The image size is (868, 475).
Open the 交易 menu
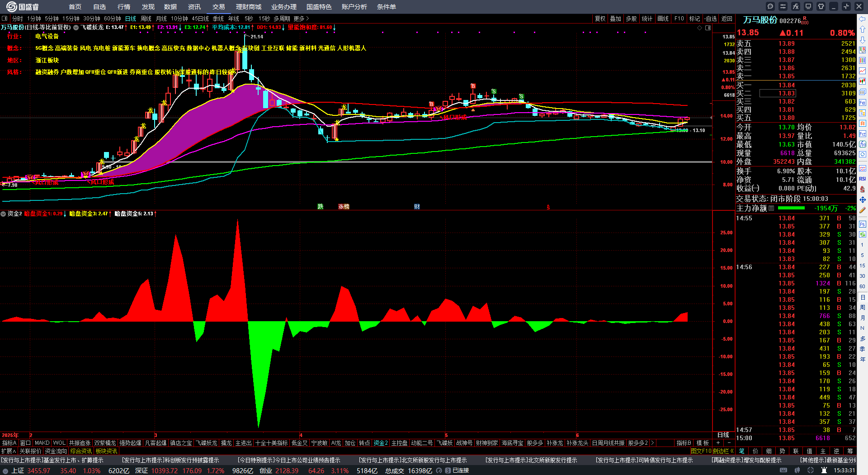(x=219, y=7)
